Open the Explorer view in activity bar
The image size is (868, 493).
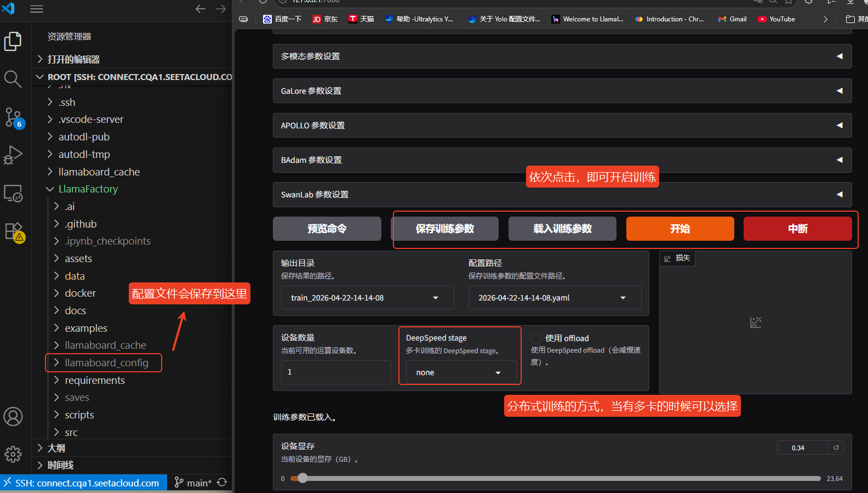pos(13,41)
